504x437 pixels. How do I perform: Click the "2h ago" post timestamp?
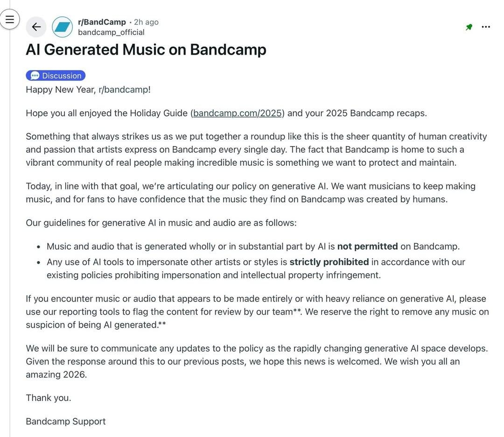pyautogui.click(x=146, y=22)
